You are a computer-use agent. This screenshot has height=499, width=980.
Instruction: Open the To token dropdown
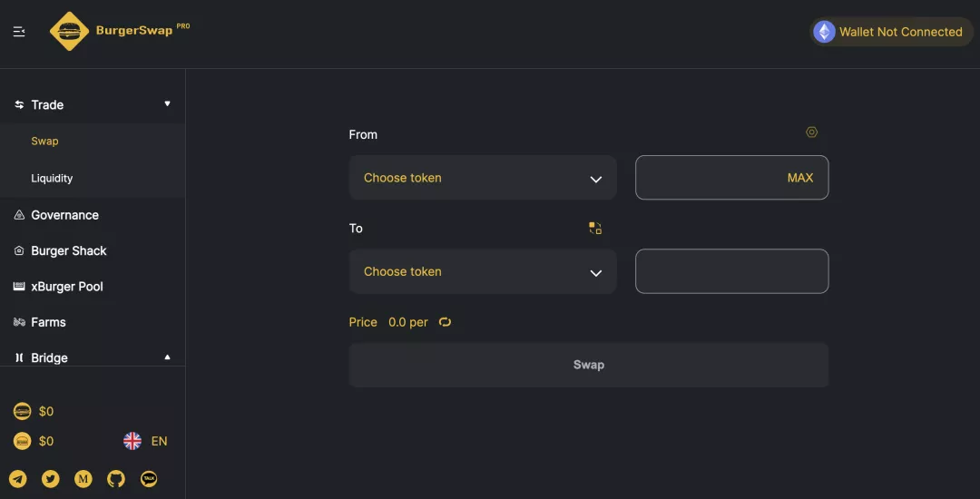483,271
